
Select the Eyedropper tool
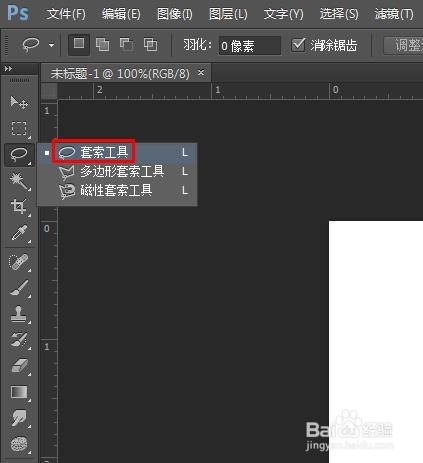coord(19,233)
